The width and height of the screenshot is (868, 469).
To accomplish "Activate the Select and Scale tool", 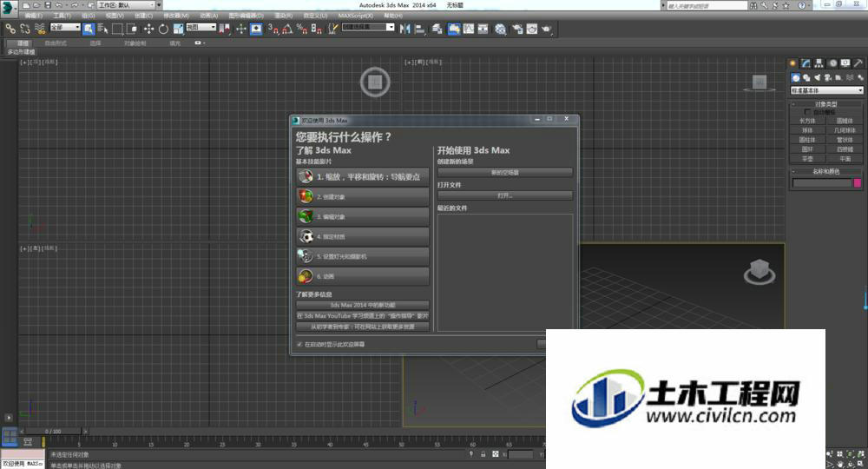I will 178,29.
